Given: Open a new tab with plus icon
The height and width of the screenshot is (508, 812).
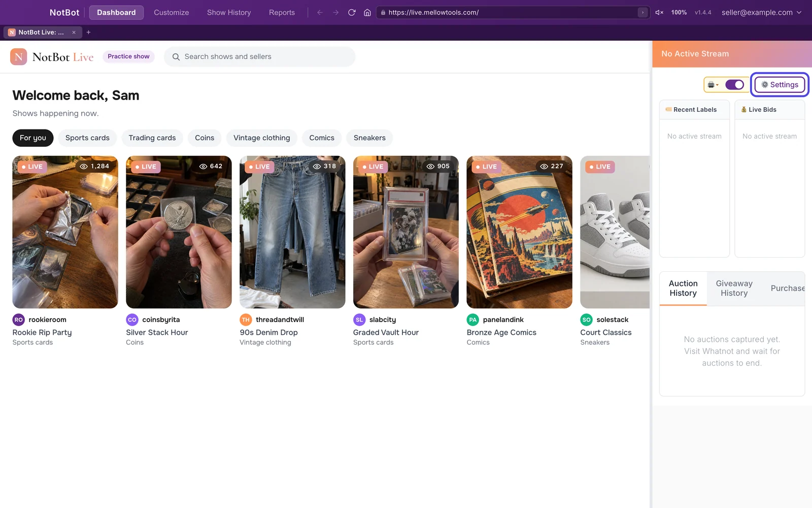Looking at the screenshot, I should pos(88,32).
